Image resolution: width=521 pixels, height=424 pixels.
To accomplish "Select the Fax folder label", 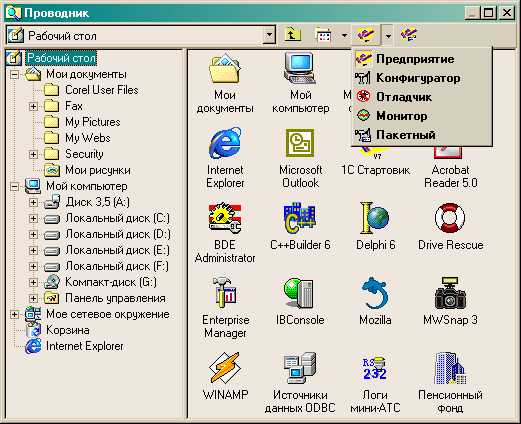I will tap(74, 106).
